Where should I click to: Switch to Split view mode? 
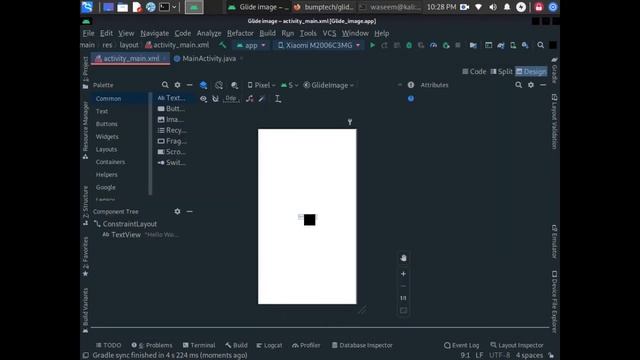[501, 71]
